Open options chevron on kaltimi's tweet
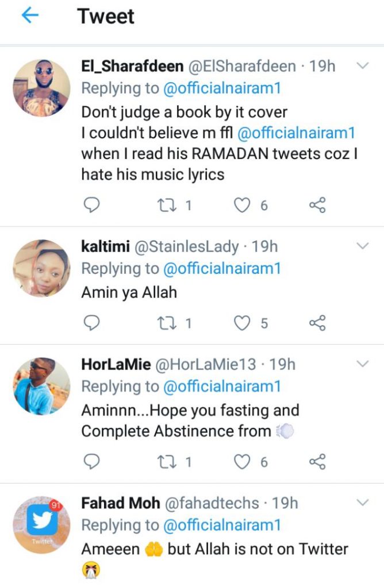This screenshot has height=588, width=384. coord(362,246)
